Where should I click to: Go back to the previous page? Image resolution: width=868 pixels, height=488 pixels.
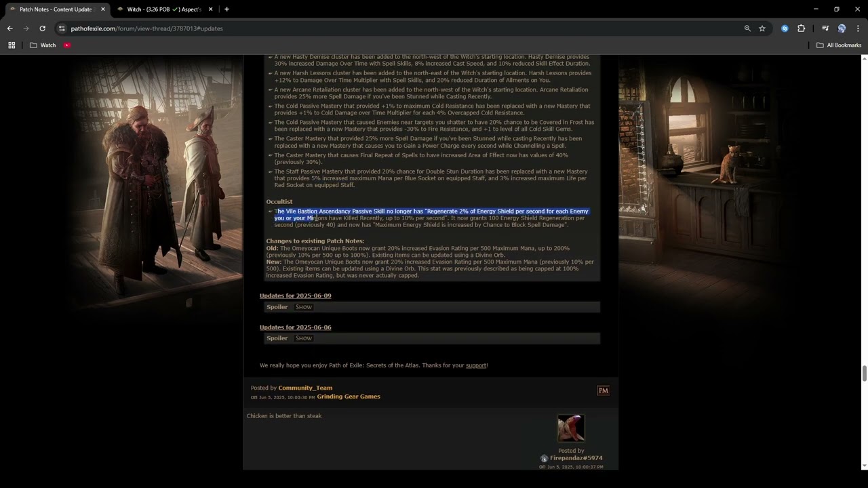[10, 28]
